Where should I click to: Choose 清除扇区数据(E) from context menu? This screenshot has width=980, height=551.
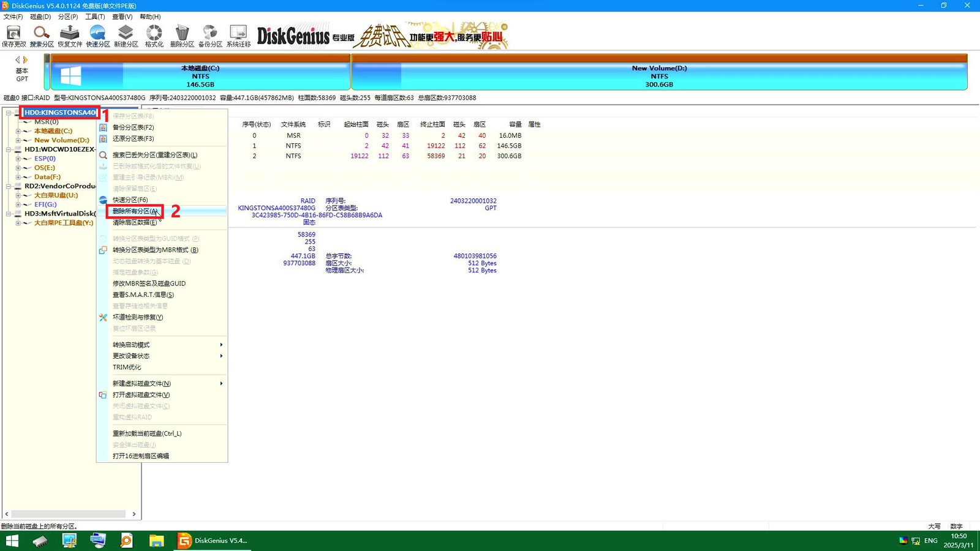(162, 222)
